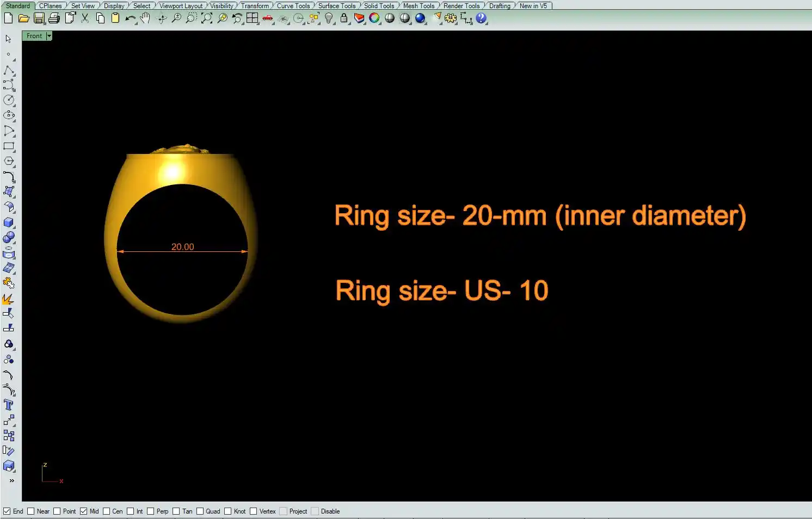Enable the Quad osnap checkbox

200,511
